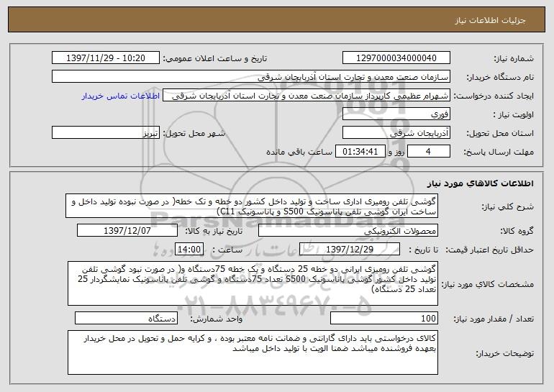Click the quantity field showing 100
Viewport: 554px width, 392px height.
coord(384,318)
